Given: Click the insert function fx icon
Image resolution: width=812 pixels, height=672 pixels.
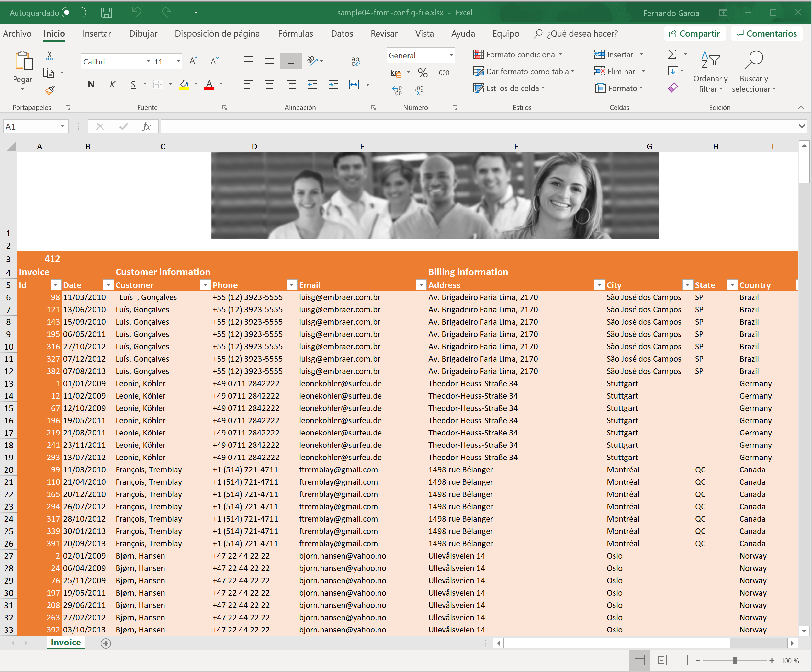Looking at the screenshot, I should (x=146, y=126).
